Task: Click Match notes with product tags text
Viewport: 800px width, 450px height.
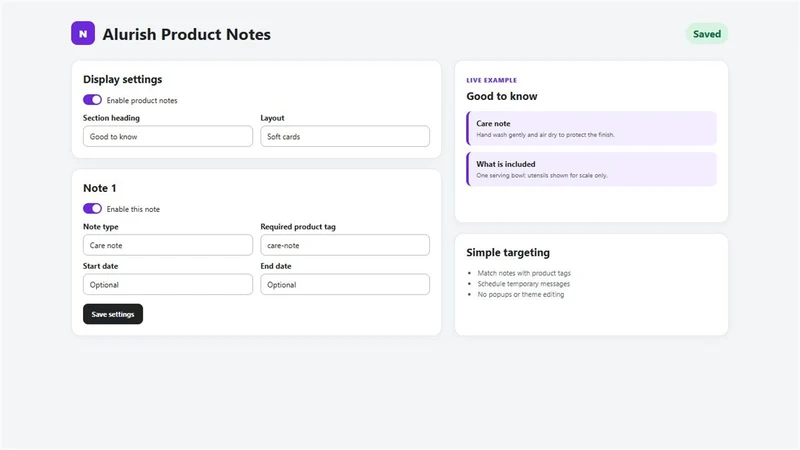Action: pos(524,273)
